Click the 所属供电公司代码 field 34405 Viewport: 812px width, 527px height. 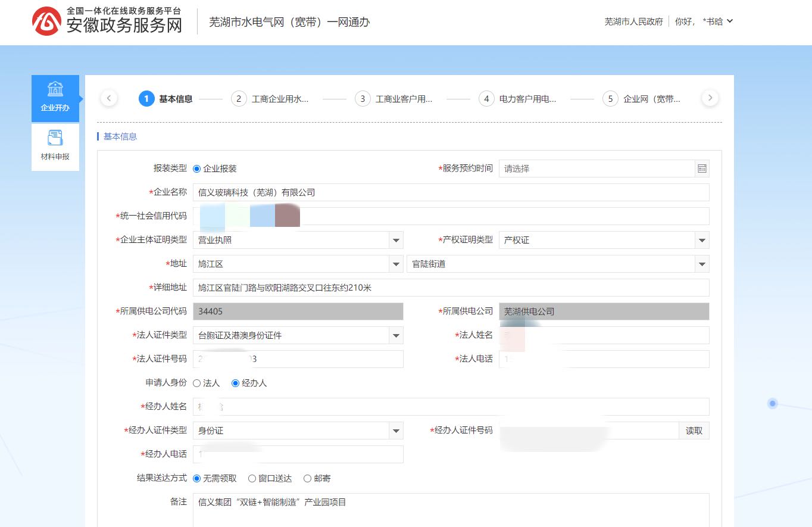pos(298,311)
